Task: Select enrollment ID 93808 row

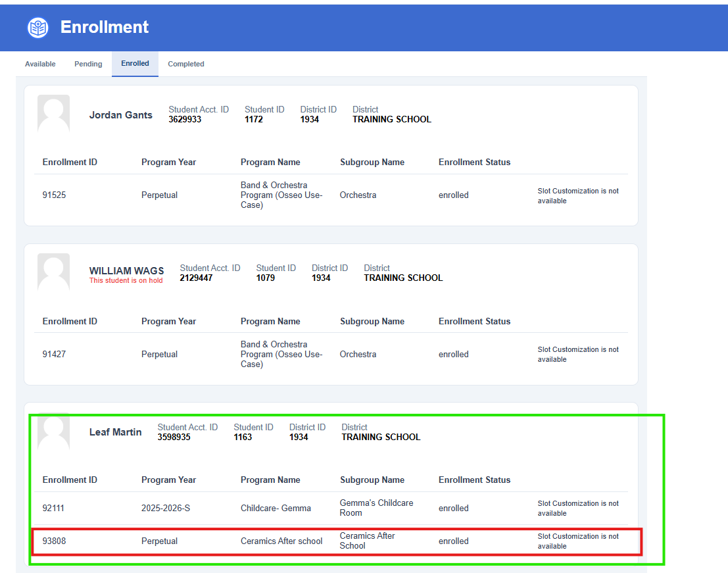Action: point(54,541)
